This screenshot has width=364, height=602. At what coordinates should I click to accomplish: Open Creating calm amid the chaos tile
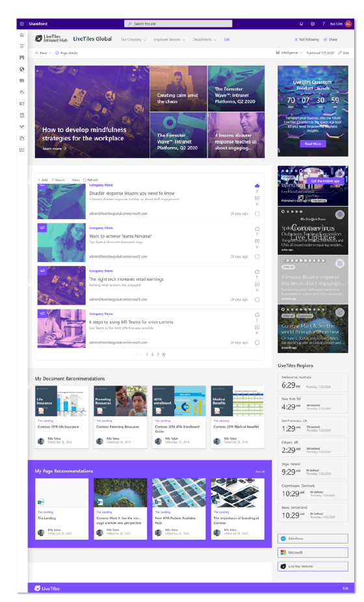pos(179,88)
